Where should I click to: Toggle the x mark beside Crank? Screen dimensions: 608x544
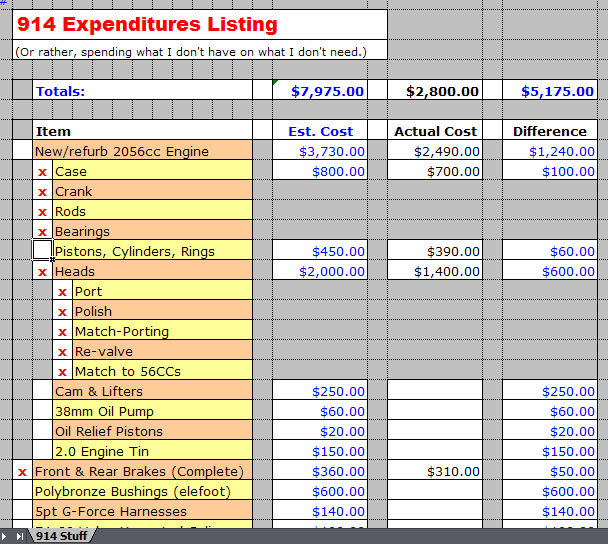coord(43,192)
